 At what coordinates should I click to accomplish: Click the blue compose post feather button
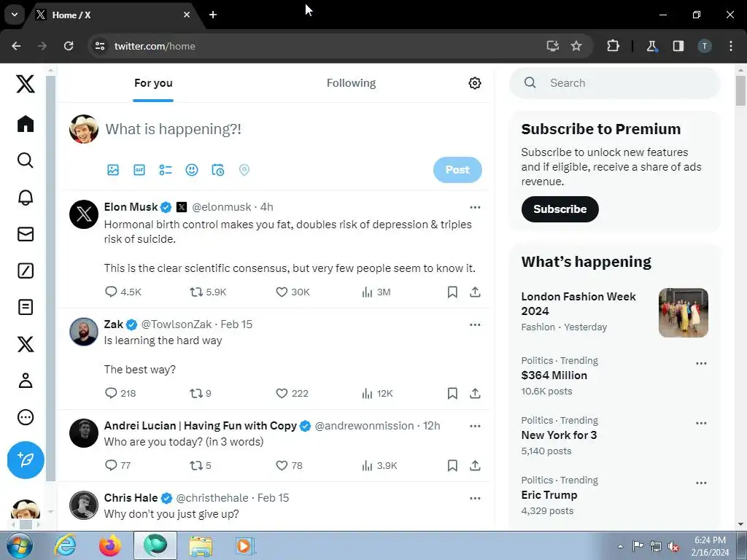pos(26,460)
